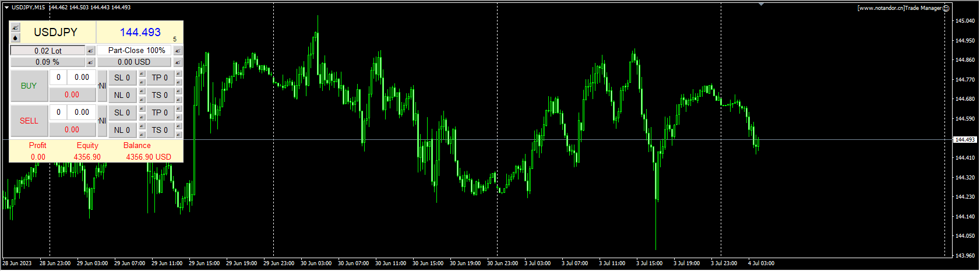Click the upper small icon beside BUY TS 0

point(178,91)
